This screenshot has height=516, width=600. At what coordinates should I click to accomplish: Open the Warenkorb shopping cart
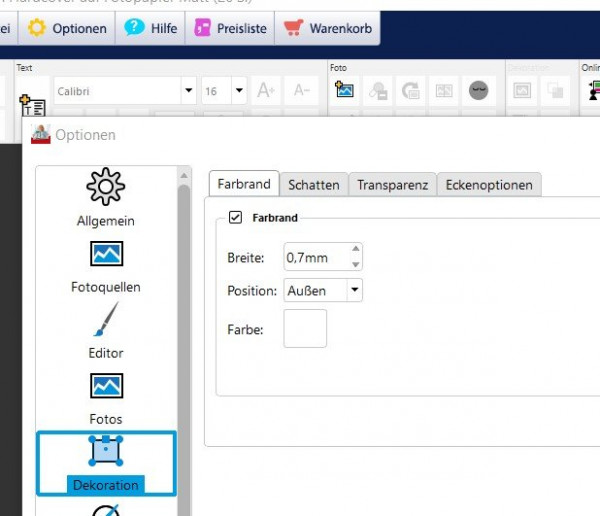[x=328, y=28]
